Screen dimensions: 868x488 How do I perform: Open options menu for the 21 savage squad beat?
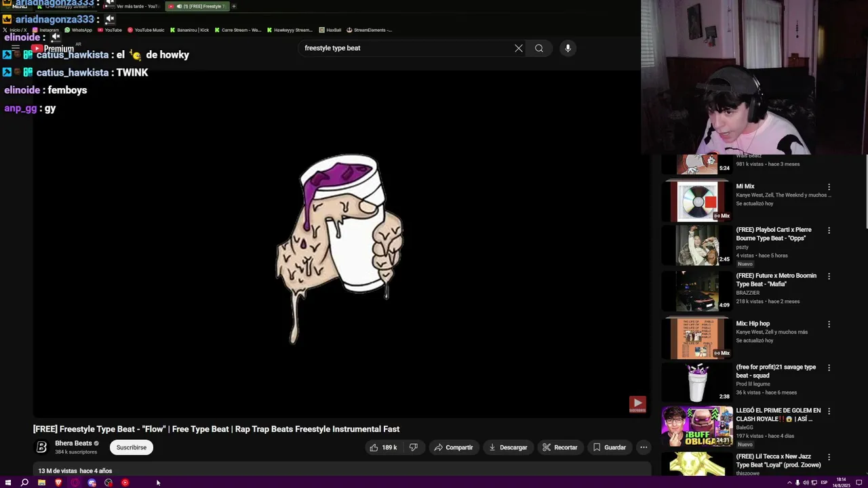tap(829, 368)
